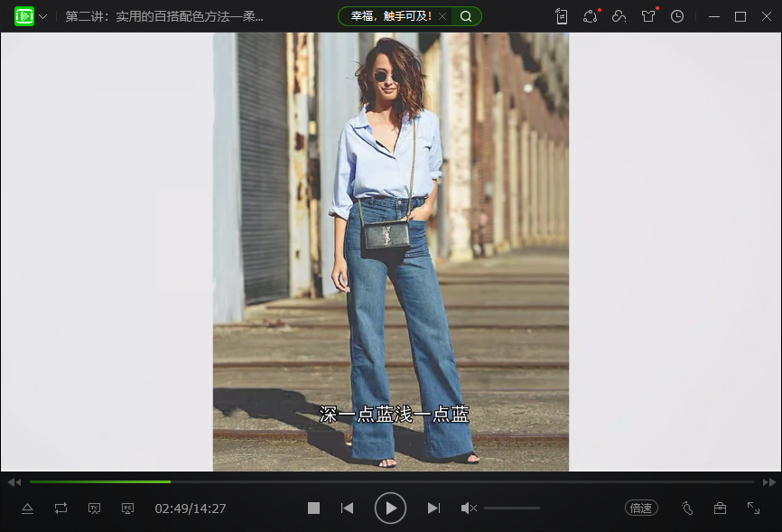Open the skin (T-shirt) icon
Image resolution: width=782 pixels, height=532 pixels.
(x=647, y=16)
